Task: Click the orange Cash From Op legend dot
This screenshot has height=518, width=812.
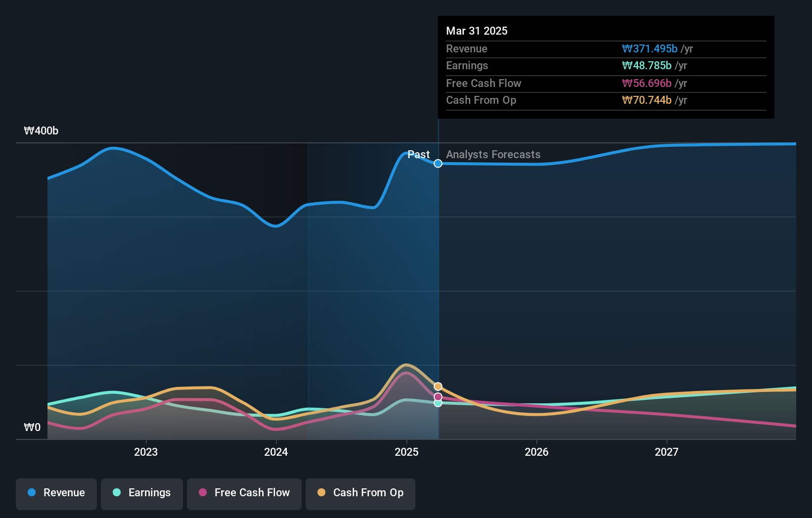Action: click(x=322, y=493)
